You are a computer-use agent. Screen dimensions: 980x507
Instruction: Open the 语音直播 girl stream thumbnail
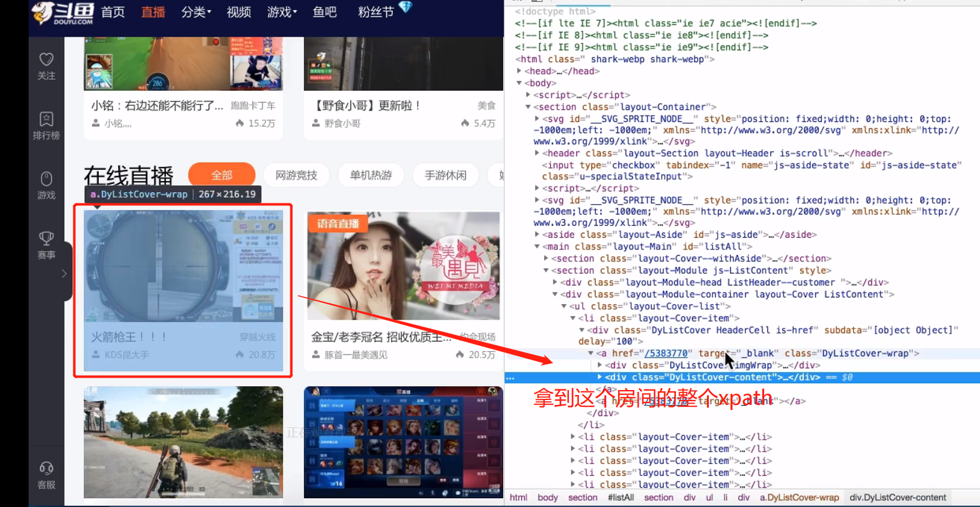[x=404, y=266]
